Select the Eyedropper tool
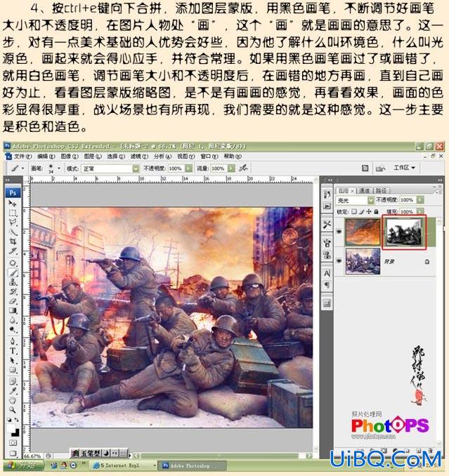 tap(13, 390)
